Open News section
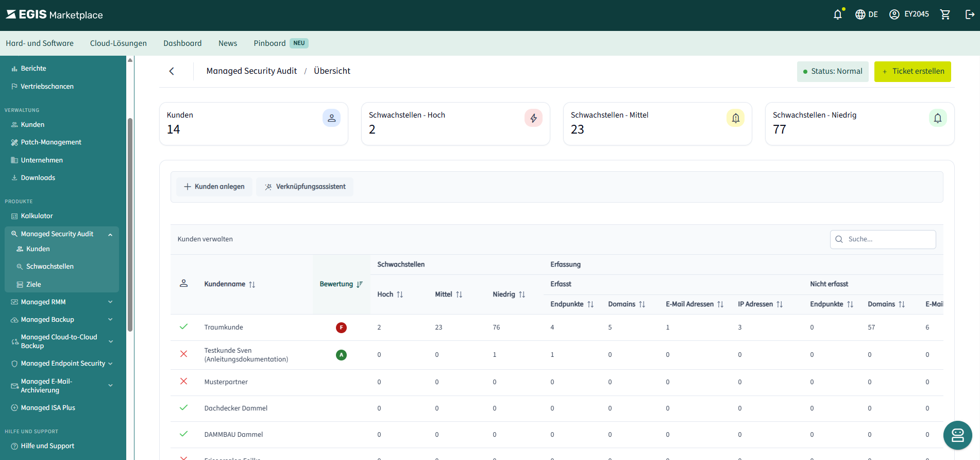The width and height of the screenshot is (980, 460). 228,43
